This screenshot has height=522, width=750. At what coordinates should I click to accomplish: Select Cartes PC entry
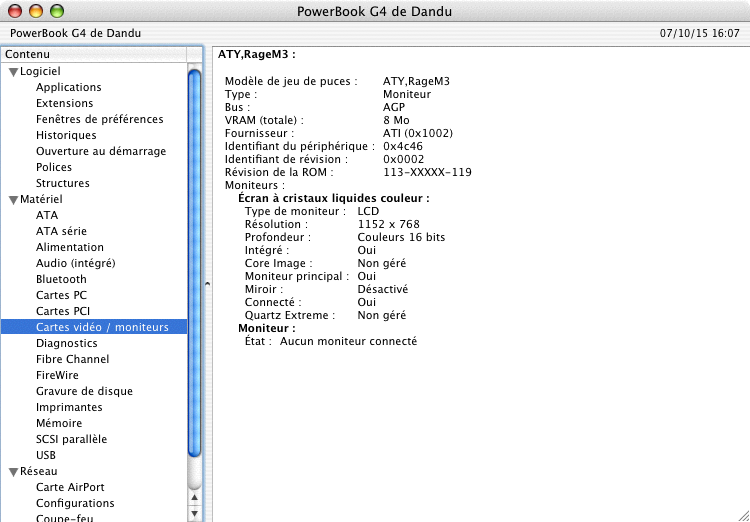point(61,295)
